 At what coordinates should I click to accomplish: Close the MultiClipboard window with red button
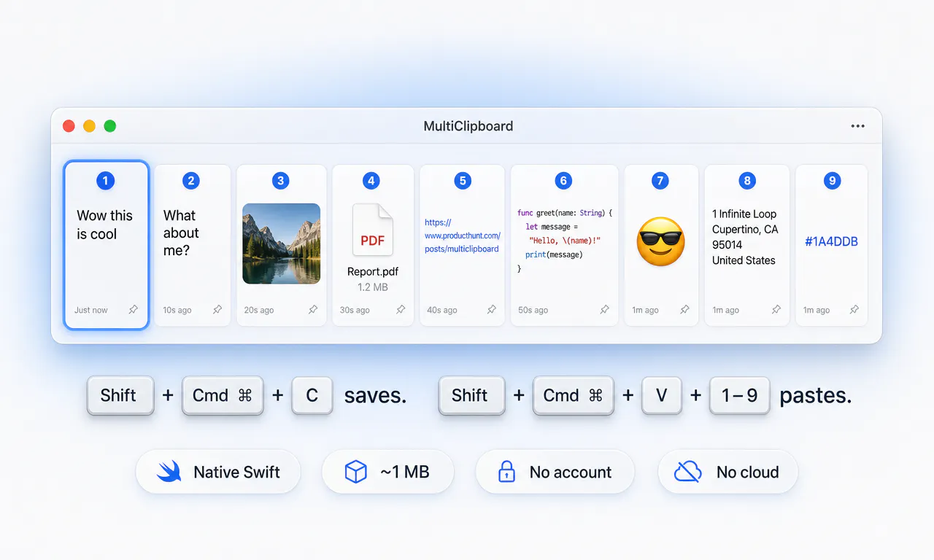pos(69,126)
